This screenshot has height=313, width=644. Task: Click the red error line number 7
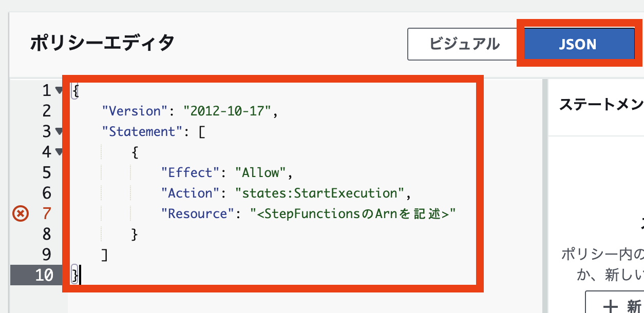pos(47,213)
